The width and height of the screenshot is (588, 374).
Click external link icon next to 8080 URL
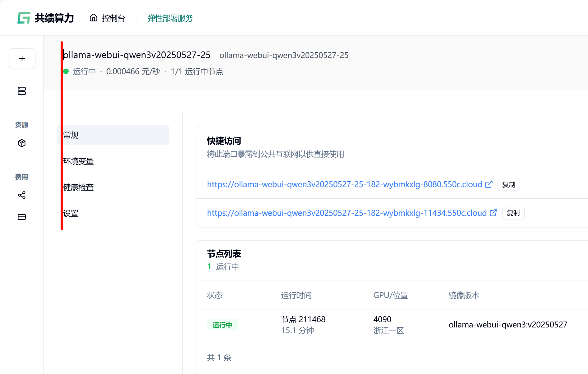[489, 184]
